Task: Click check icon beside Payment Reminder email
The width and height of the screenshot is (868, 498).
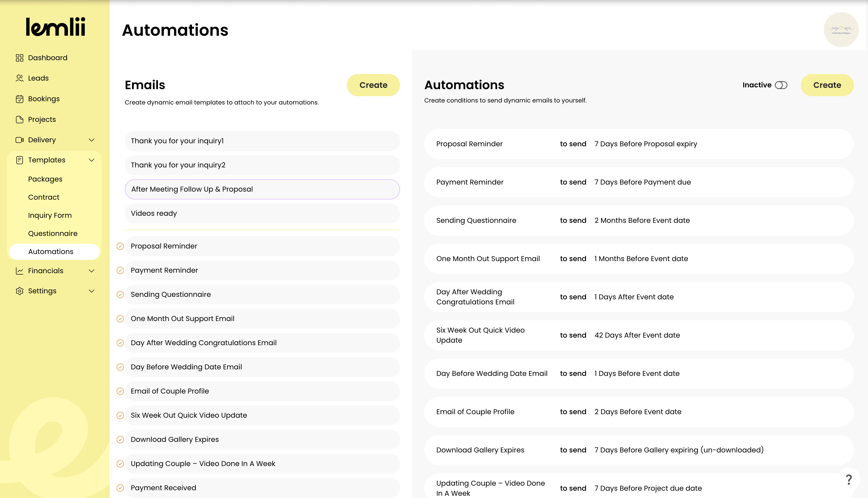Action: [120, 271]
